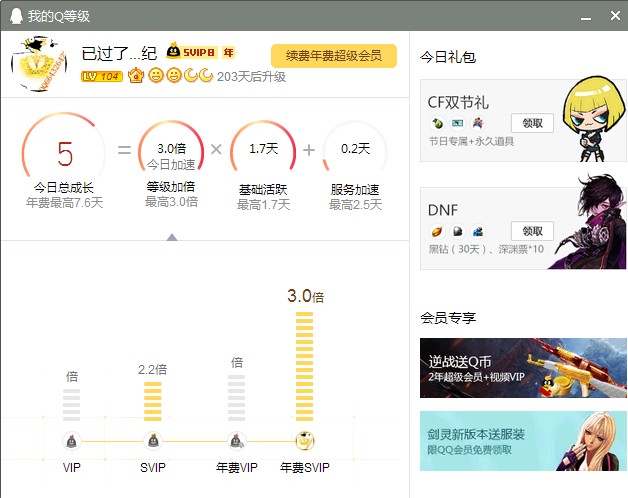Image resolution: width=628 pixels, height=498 pixels.
Task: Click the DNF orange gem item icon
Action: coord(437,231)
